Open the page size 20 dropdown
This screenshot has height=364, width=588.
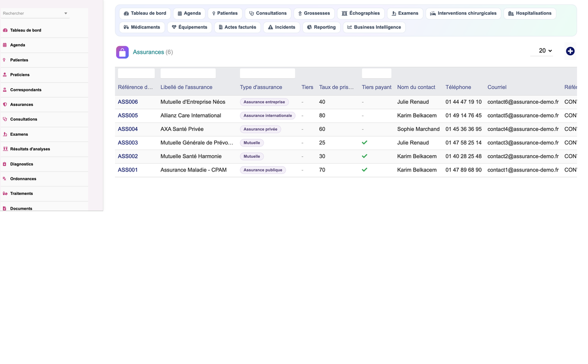pos(542,51)
